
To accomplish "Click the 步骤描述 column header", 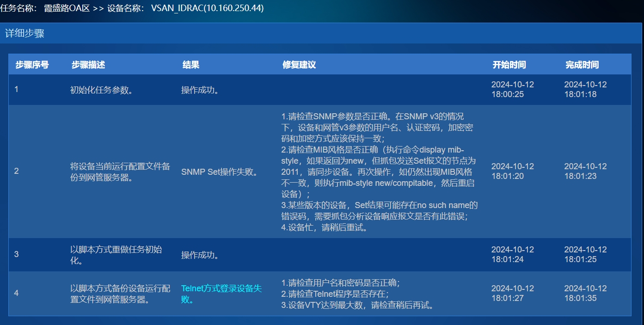I will point(88,65).
